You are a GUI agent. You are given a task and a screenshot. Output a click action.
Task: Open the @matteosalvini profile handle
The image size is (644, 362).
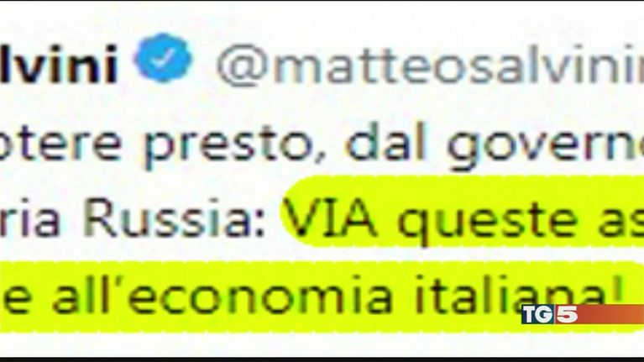(430, 64)
